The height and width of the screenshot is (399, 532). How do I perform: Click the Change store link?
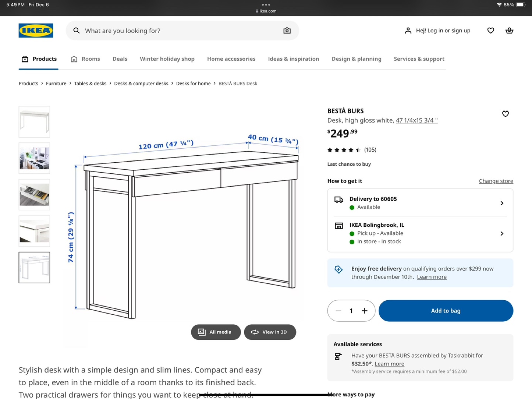point(496,181)
